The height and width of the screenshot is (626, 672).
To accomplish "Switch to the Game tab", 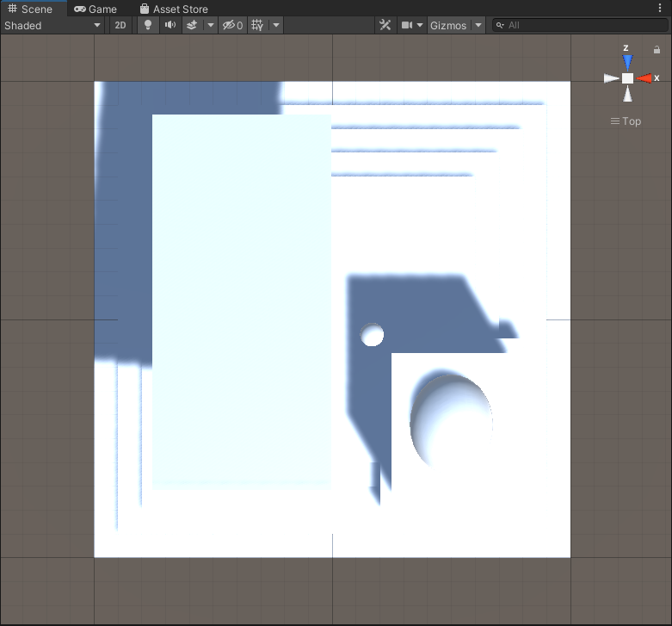I will click(96, 9).
